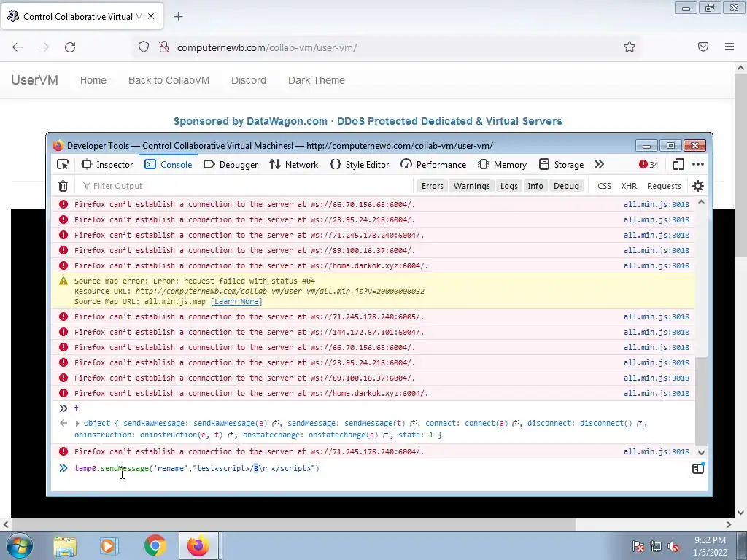Click the insecure connection padlock icon
747x560 pixels.
point(164,47)
